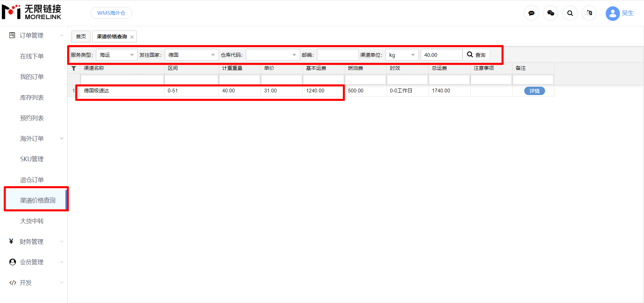
Task: Click the 基本运费 column filter box
Action: pyautogui.click(x=323, y=80)
